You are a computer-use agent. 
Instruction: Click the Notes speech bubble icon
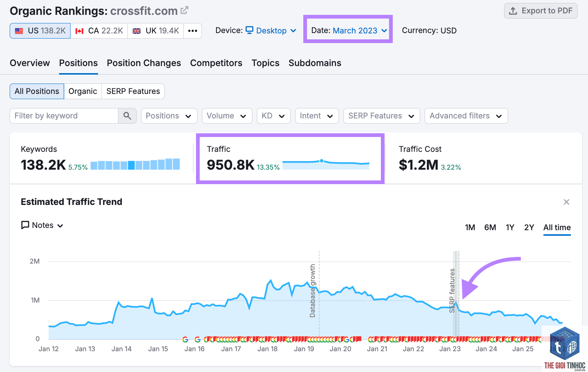pyautogui.click(x=25, y=225)
